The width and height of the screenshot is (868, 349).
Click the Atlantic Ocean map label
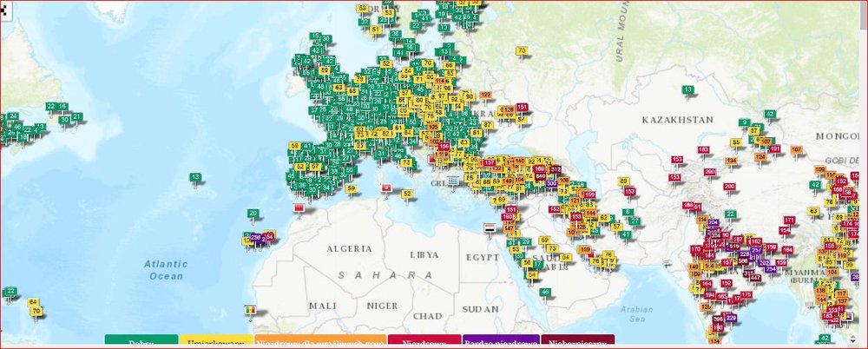166,270
